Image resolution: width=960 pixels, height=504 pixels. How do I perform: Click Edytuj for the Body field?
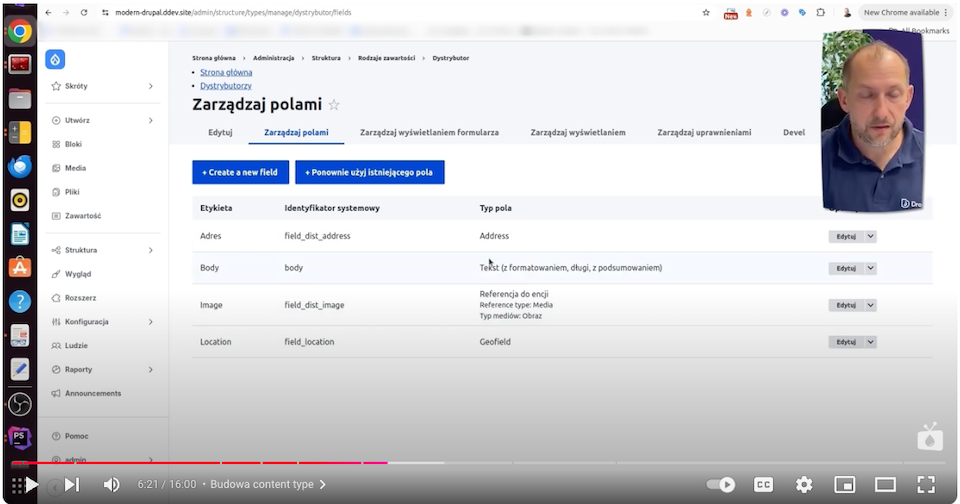[846, 268]
